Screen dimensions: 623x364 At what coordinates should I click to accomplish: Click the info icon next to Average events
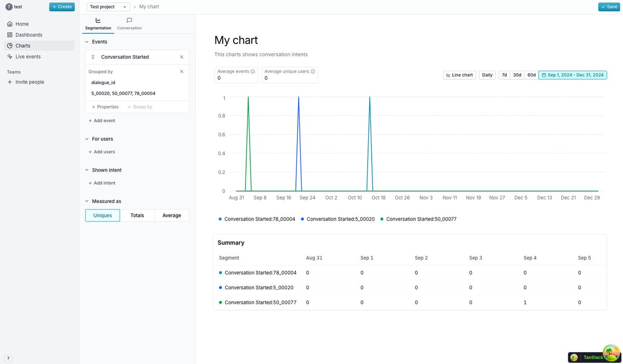coord(253,72)
